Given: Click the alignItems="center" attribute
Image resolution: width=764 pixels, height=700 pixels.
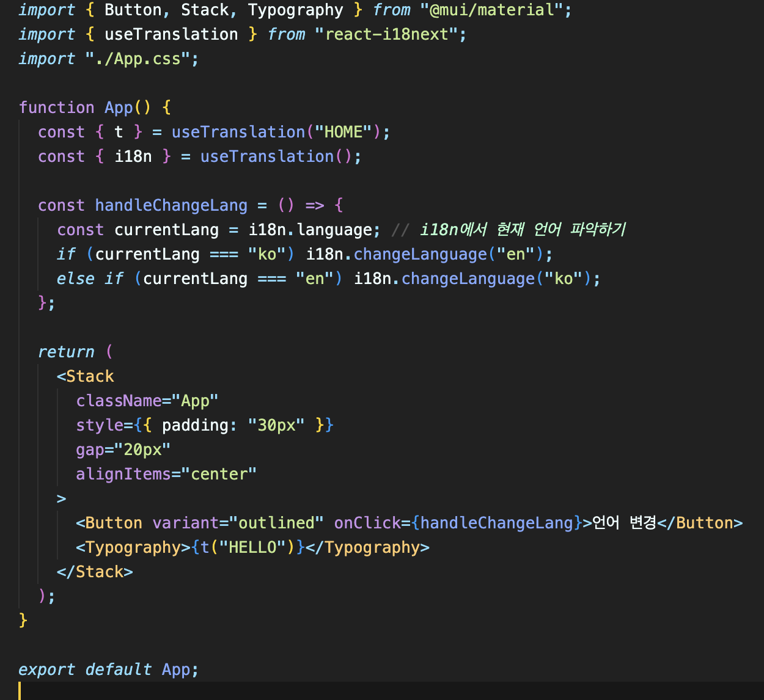Looking at the screenshot, I should (x=166, y=474).
